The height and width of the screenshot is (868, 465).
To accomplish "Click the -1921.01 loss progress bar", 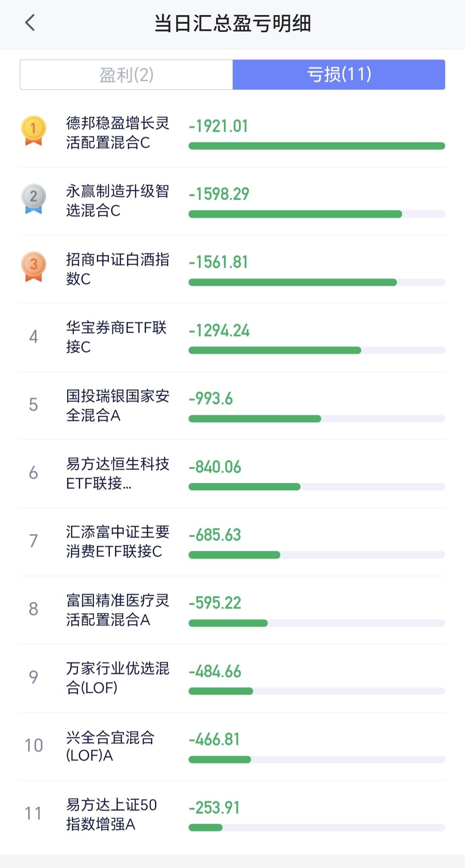I will (316, 146).
